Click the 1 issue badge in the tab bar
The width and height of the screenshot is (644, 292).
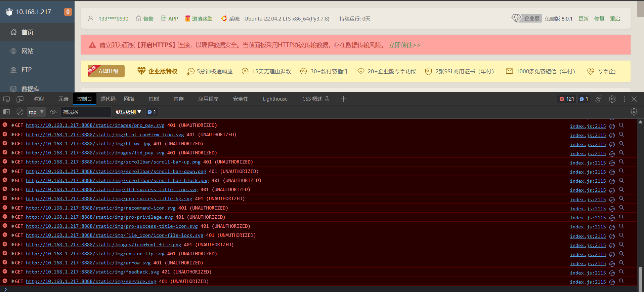click(584, 99)
